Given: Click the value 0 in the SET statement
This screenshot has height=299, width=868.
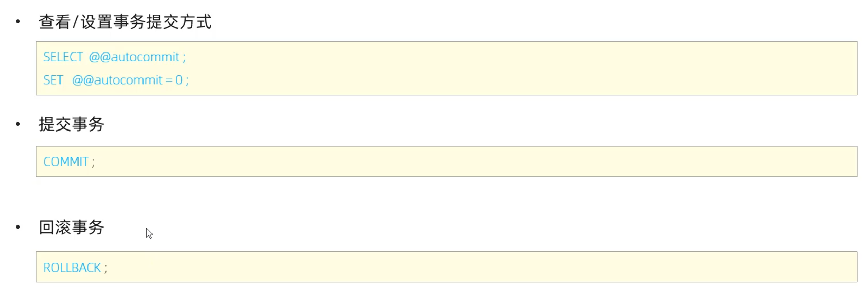Looking at the screenshot, I should (179, 80).
